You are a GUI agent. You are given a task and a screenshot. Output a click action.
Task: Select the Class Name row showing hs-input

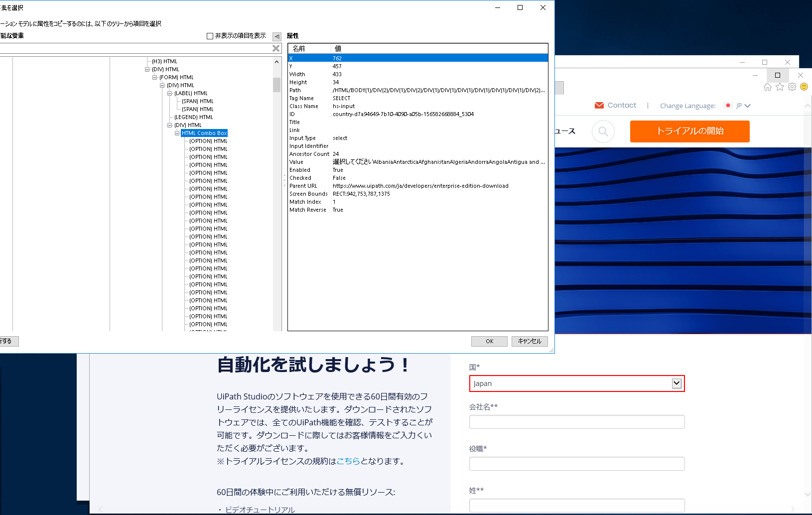[x=418, y=106]
